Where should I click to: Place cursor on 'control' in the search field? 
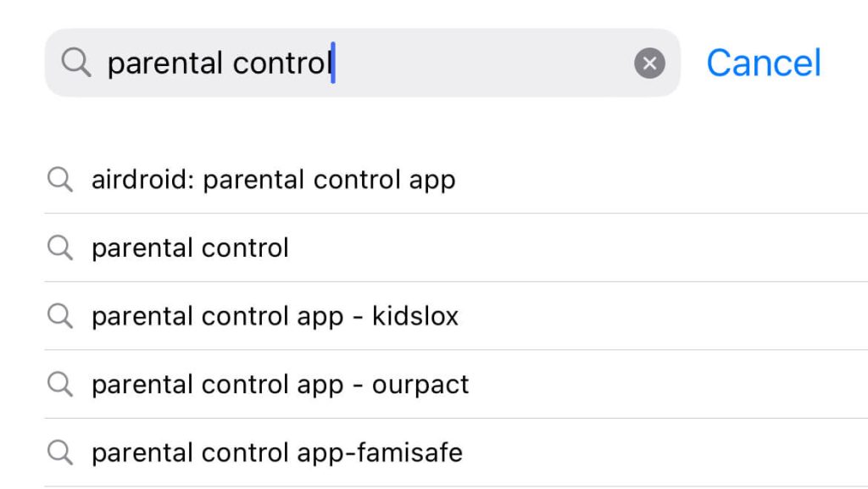pyautogui.click(x=281, y=63)
